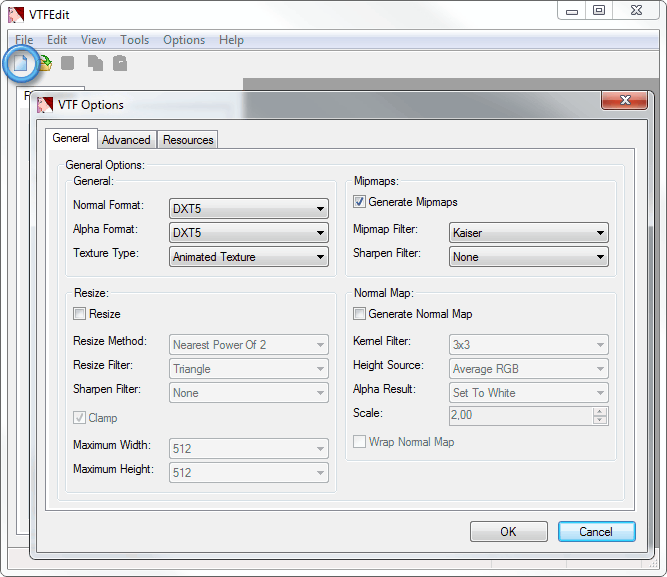Open the Help menu
The width and height of the screenshot is (667, 577).
click(231, 40)
